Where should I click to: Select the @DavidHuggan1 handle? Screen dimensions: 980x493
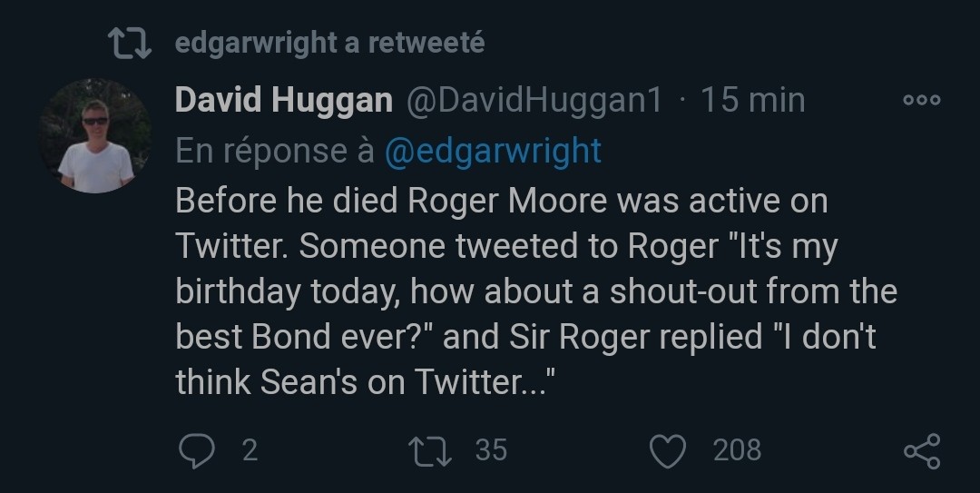click(534, 100)
